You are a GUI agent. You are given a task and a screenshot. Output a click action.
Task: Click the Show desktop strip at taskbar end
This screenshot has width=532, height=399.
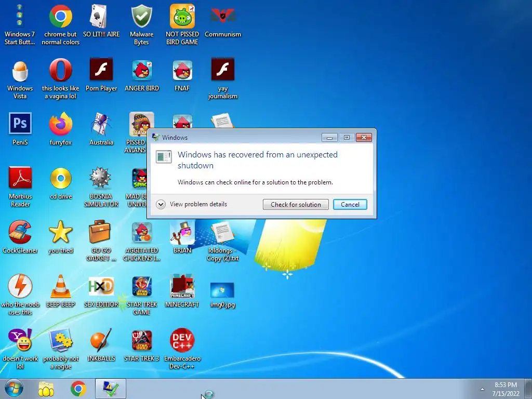528,389
